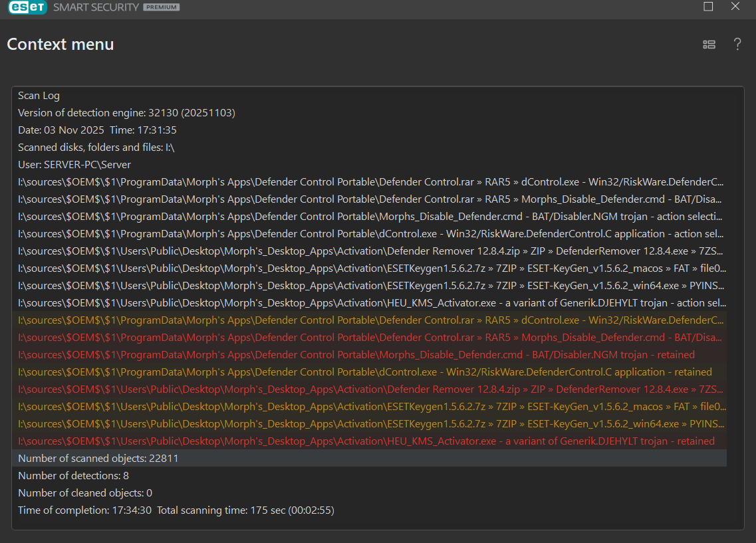
Task: Select highlighted "Number of scanned objects" row
Action: (x=98, y=459)
